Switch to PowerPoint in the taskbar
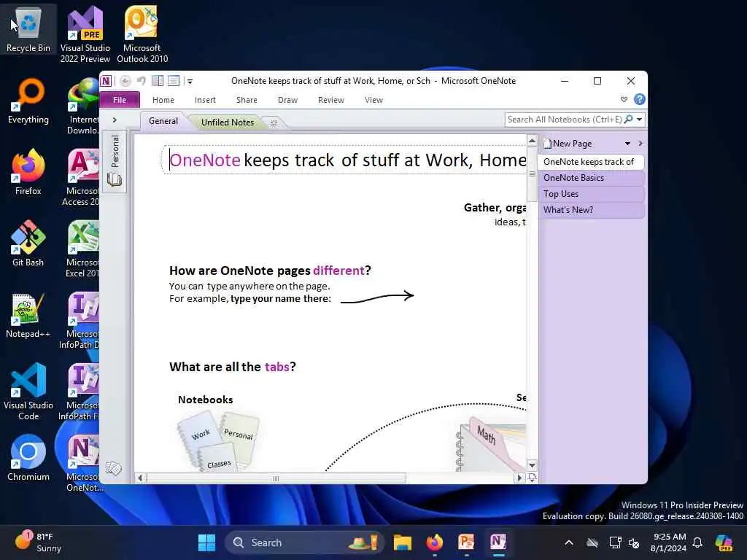Screen dimensions: 747x560 click(x=466, y=542)
